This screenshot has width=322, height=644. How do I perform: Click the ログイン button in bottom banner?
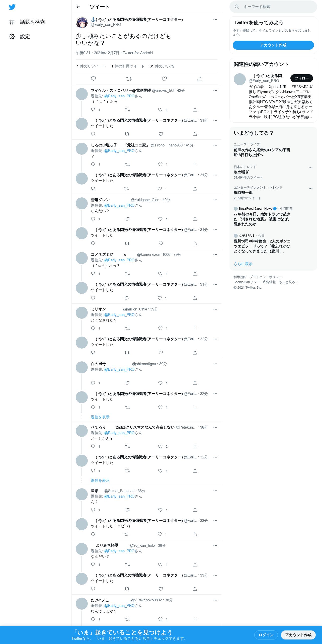coord(266,635)
